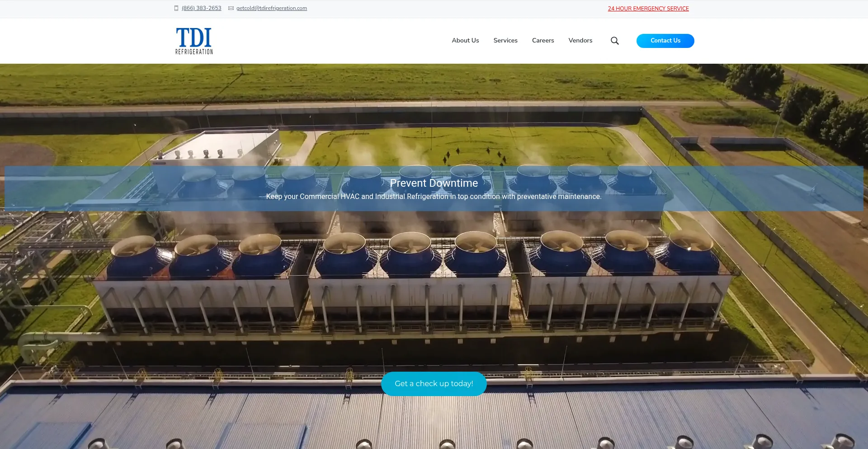
Task: Click the TDI logo lettering
Action: 193,38
